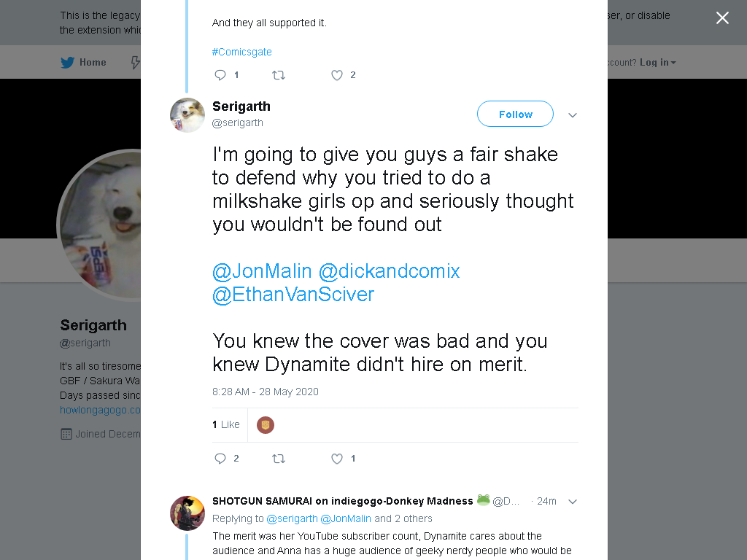Expand options chevron on SHOTGUN SAMURAI reply

(x=573, y=502)
